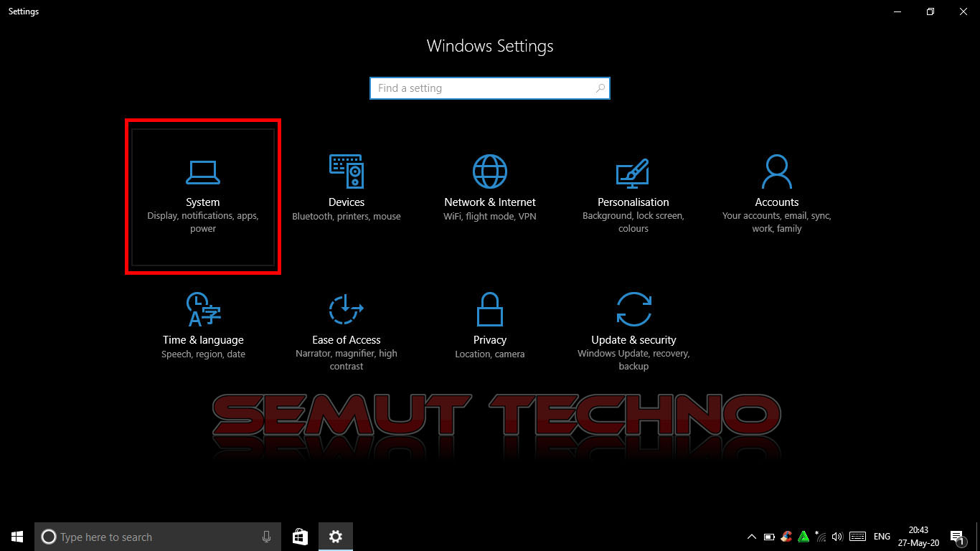Switch the ENG input language indicator
Image resolution: width=980 pixels, height=551 pixels.
tap(882, 537)
